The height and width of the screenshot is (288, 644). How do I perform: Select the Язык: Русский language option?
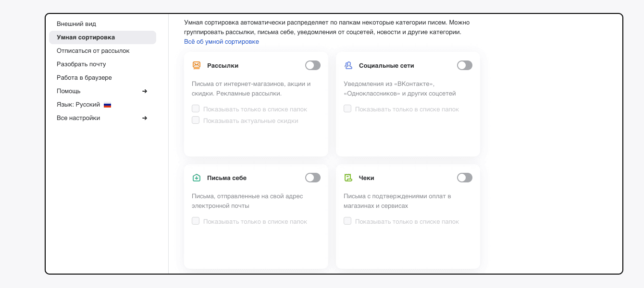pyautogui.click(x=78, y=104)
